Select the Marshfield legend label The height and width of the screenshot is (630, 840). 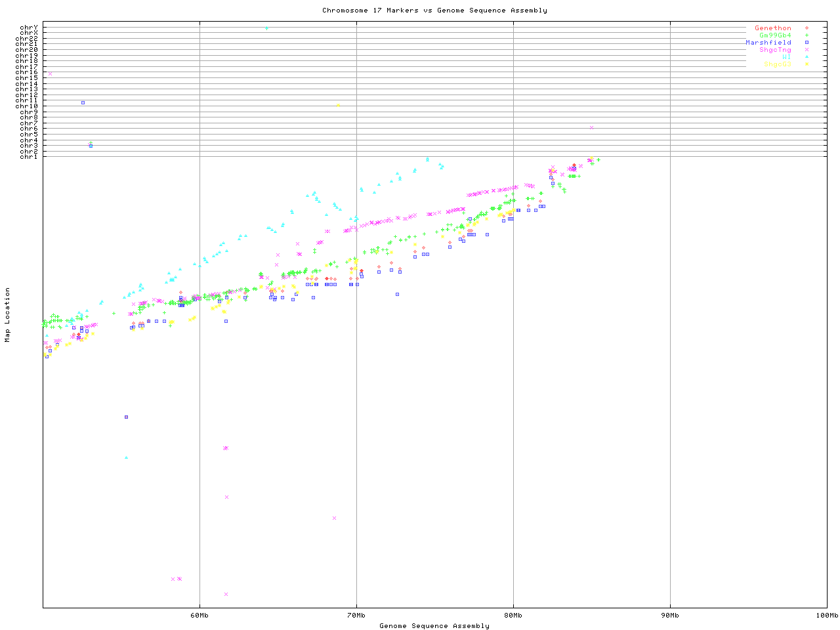(x=768, y=43)
